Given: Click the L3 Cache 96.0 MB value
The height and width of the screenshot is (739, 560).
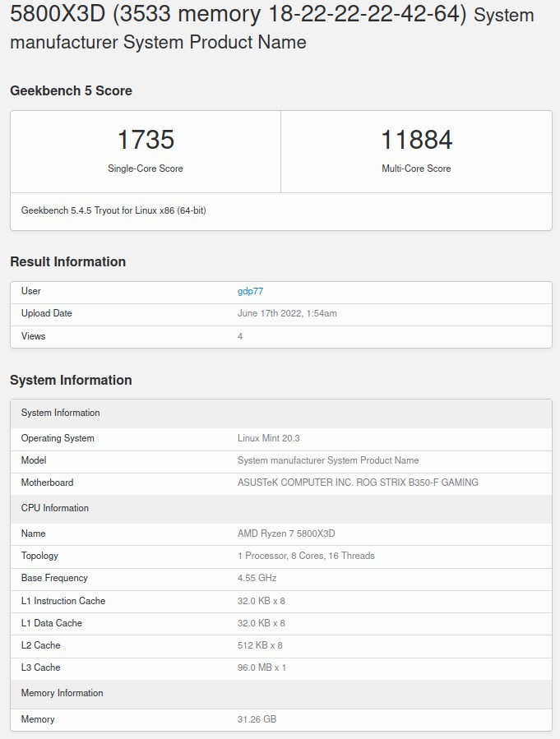Looking at the screenshot, I should (261, 667).
